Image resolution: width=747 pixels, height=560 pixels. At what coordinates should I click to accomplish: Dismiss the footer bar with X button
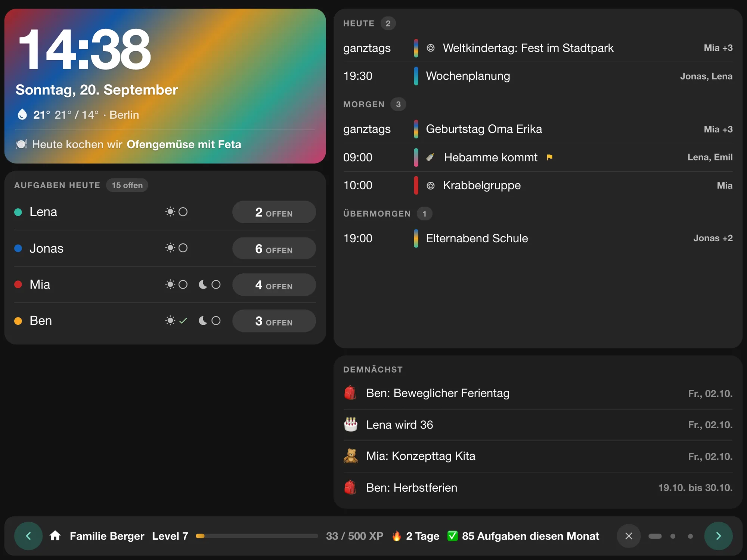629,536
